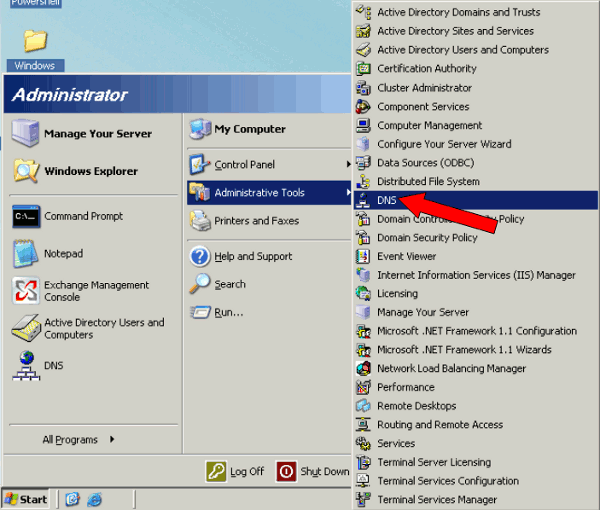This screenshot has width=600, height=510.
Task: Open Terminal Server Licensing
Action: pyautogui.click(x=476, y=462)
